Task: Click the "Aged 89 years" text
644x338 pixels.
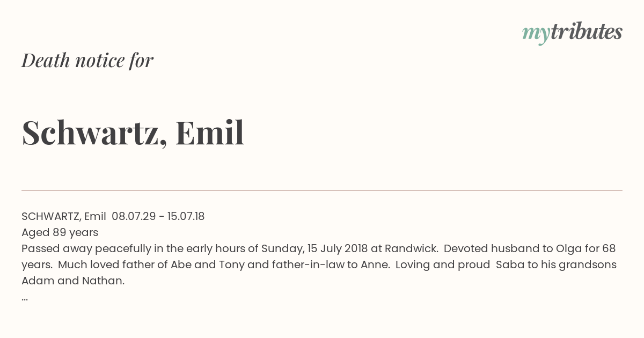Action: [x=60, y=232]
